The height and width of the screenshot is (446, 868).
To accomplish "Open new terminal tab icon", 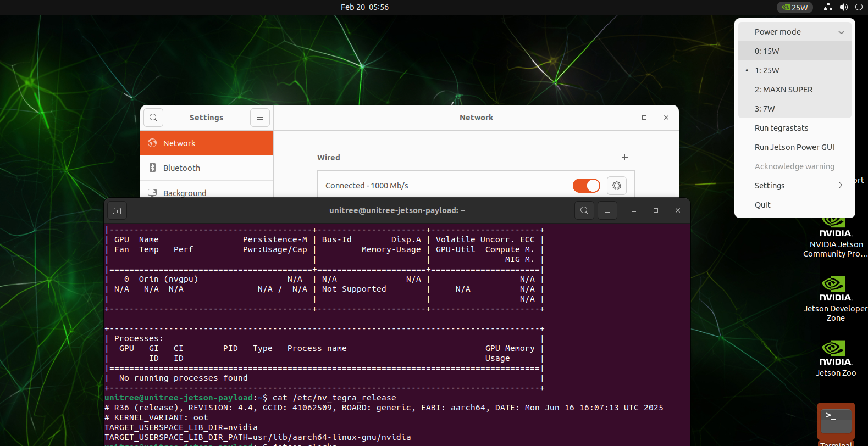I will click(117, 210).
